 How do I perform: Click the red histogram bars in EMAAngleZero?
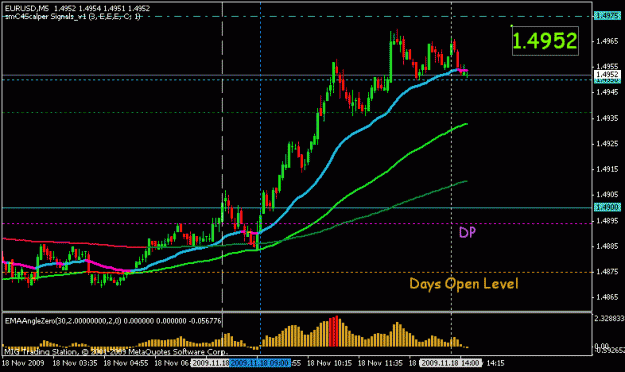[334, 332]
